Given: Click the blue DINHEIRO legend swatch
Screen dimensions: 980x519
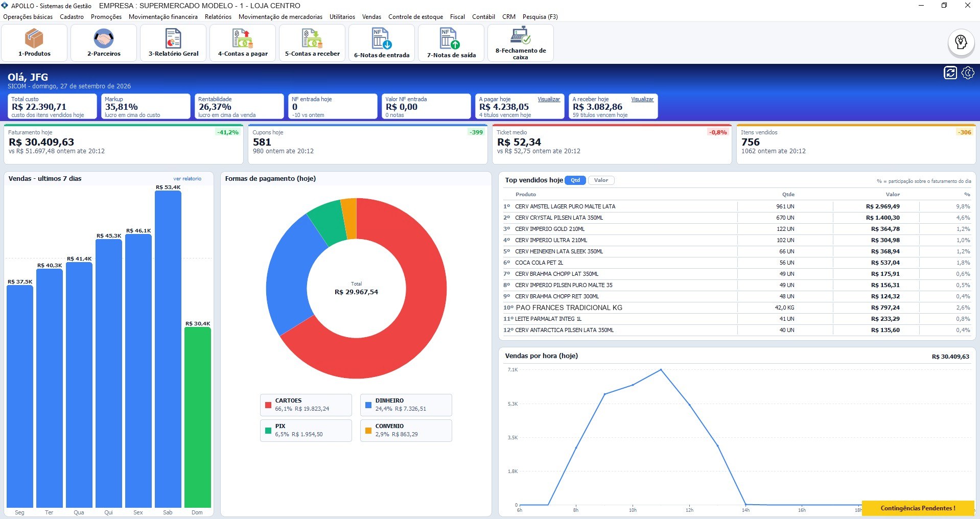Looking at the screenshot, I should point(368,405).
